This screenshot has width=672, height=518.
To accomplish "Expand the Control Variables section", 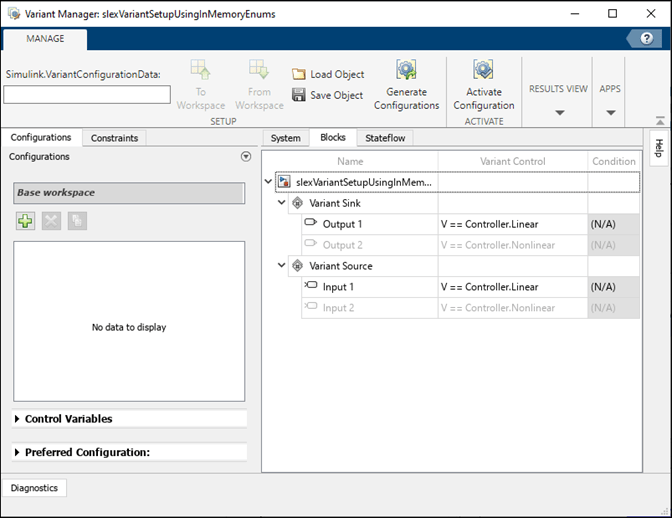I will pyautogui.click(x=18, y=419).
